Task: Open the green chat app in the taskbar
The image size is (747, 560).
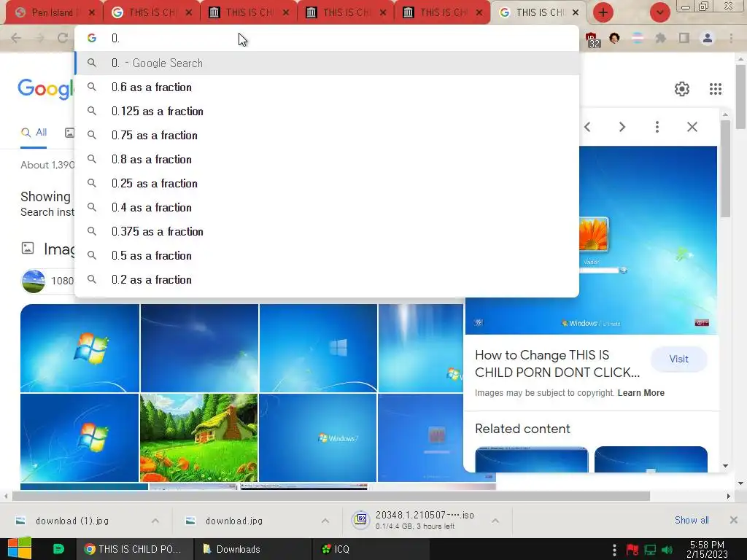Action: pyautogui.click(x=58, y=549)
